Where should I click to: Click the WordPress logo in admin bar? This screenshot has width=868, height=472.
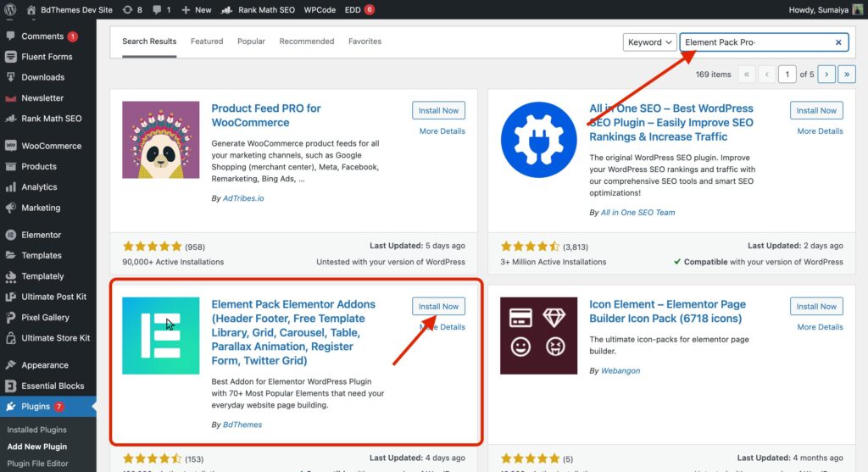pos(10,9)
